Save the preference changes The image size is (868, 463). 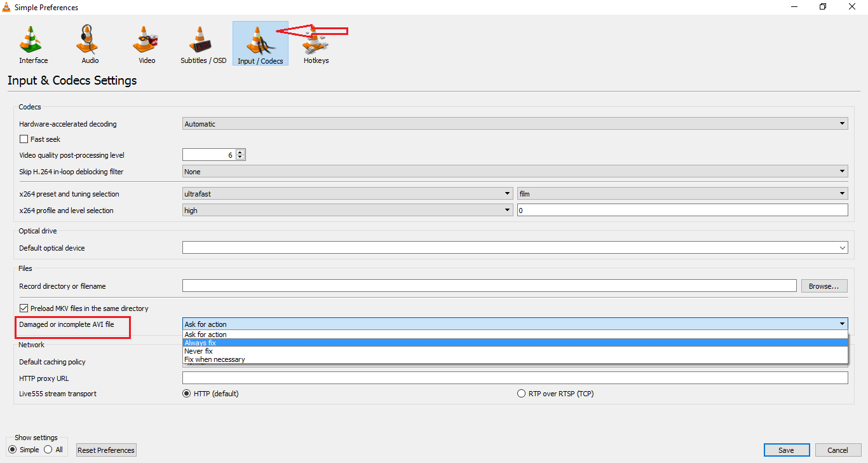pyautogui.click(x=786, y=450)
